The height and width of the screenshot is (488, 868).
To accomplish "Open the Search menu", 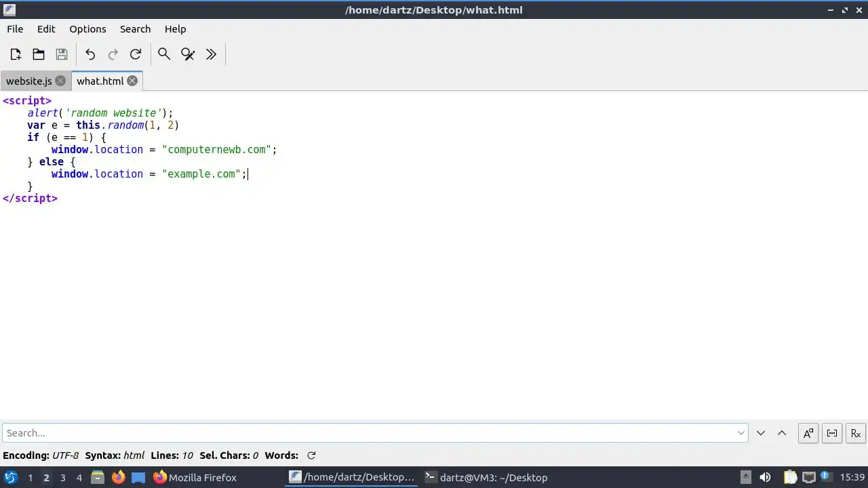I will [x=135, y=29].
